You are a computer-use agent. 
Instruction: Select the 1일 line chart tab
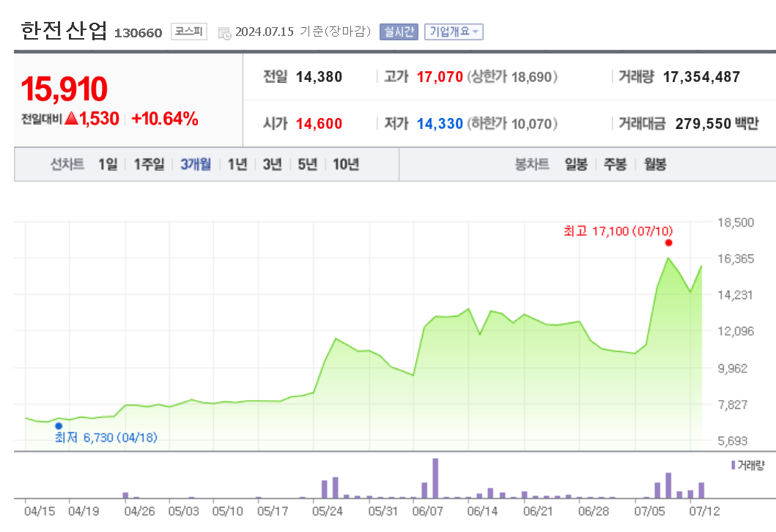click(x=108, y=164)
